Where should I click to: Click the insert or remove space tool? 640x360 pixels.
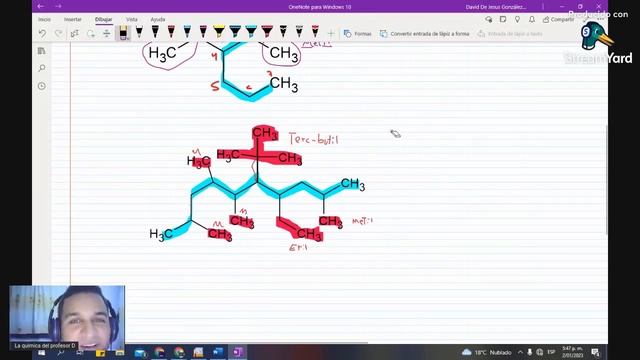[107, 33]
